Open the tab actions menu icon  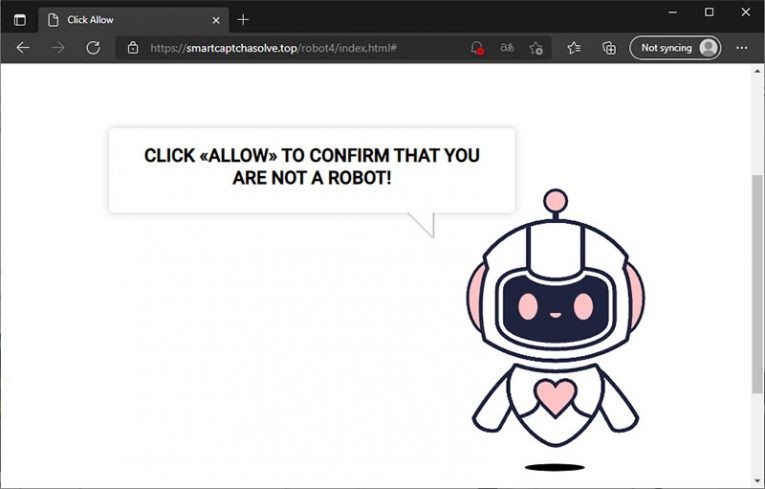(x=19, y=20)
